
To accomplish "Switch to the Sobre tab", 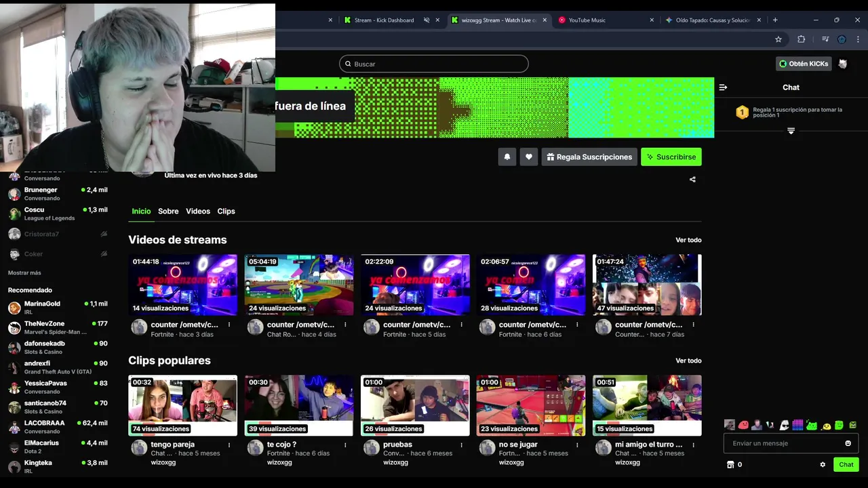I will [168, 211].
